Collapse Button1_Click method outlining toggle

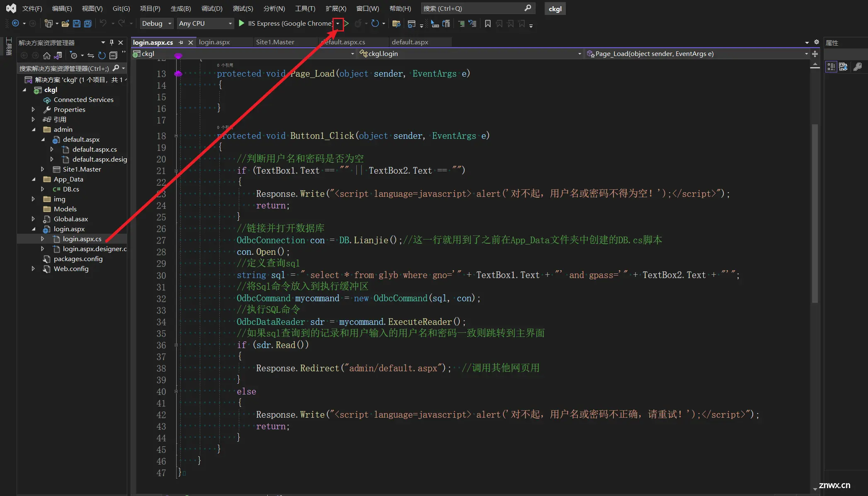176,136
